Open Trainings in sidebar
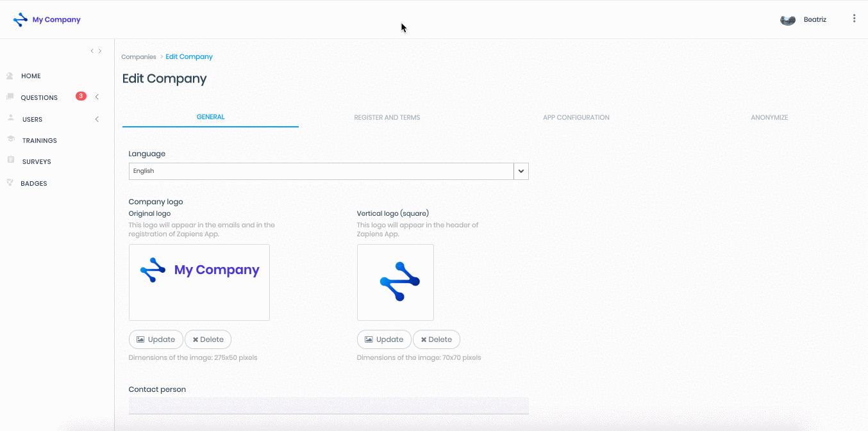The image size is (868, 431). coord(40,141)
